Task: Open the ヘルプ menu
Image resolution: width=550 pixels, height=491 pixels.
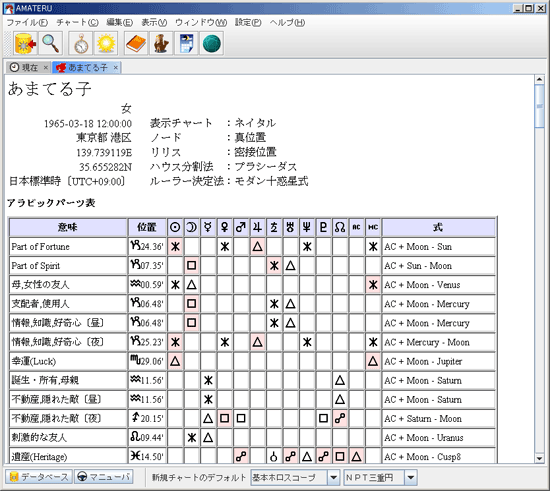Action: 287,23
